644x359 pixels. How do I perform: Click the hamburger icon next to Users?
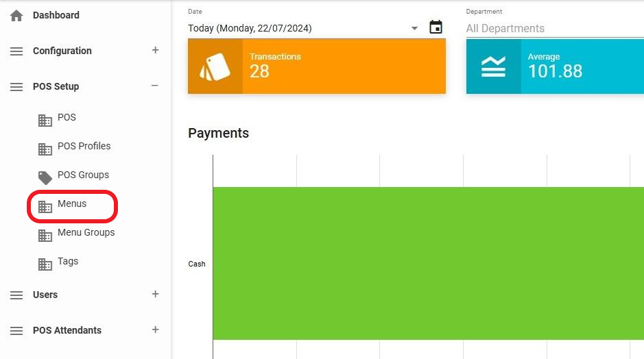click(16, 295)
